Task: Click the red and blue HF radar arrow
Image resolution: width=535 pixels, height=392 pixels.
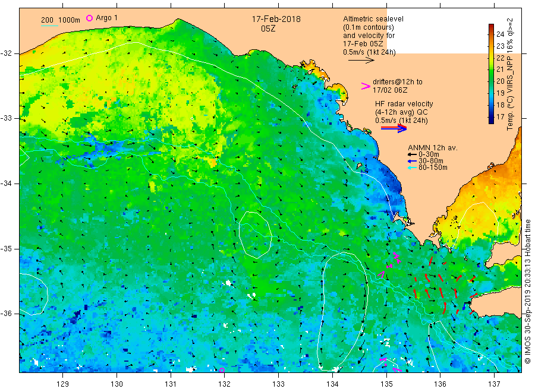Action: tap(394, 128)
